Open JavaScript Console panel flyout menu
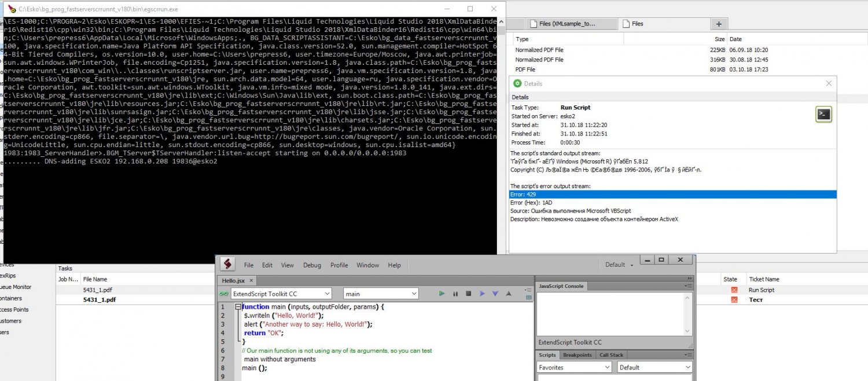The height and width of the screenshot is (381, 868). [x=688, y=286]
